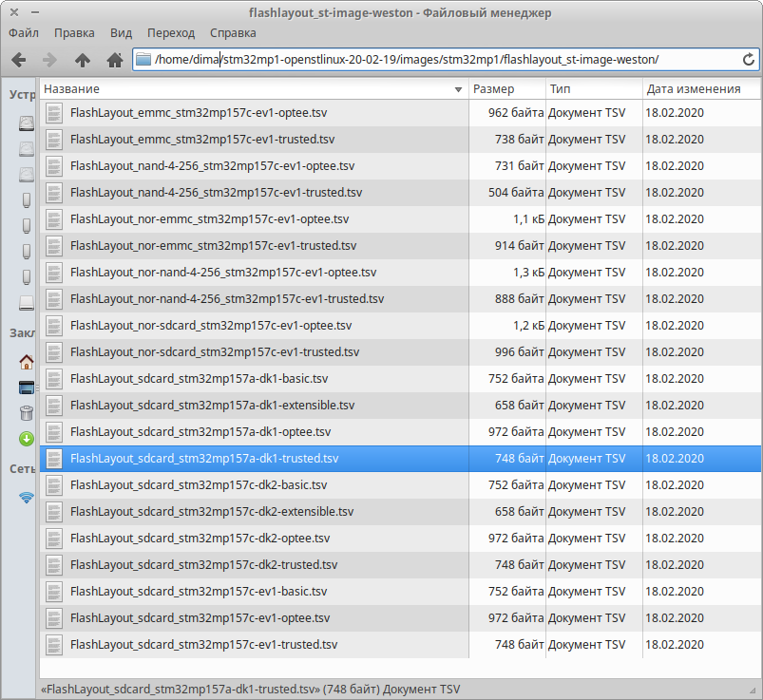Open the Переход menu
This screenshot has height=700, width=763.
[171, 33]
